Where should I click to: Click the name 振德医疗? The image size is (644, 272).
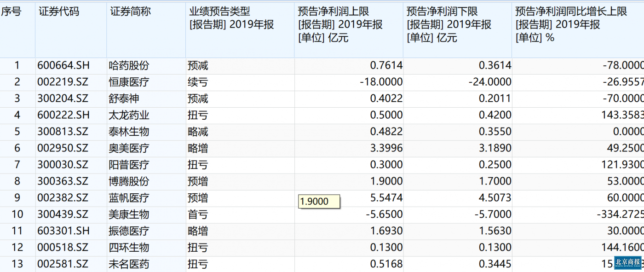[129, 231]
